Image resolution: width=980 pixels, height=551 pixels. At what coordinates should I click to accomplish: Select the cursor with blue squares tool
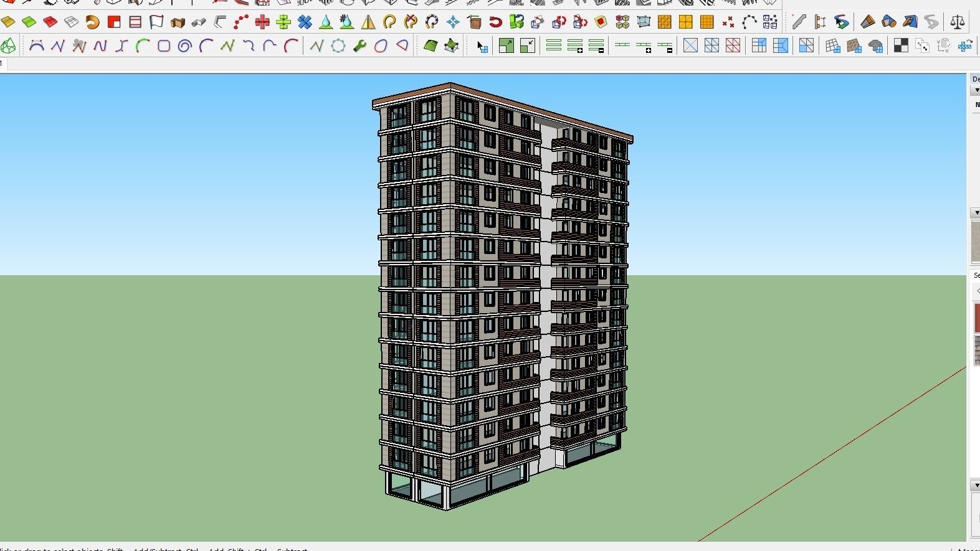point(482,45)
